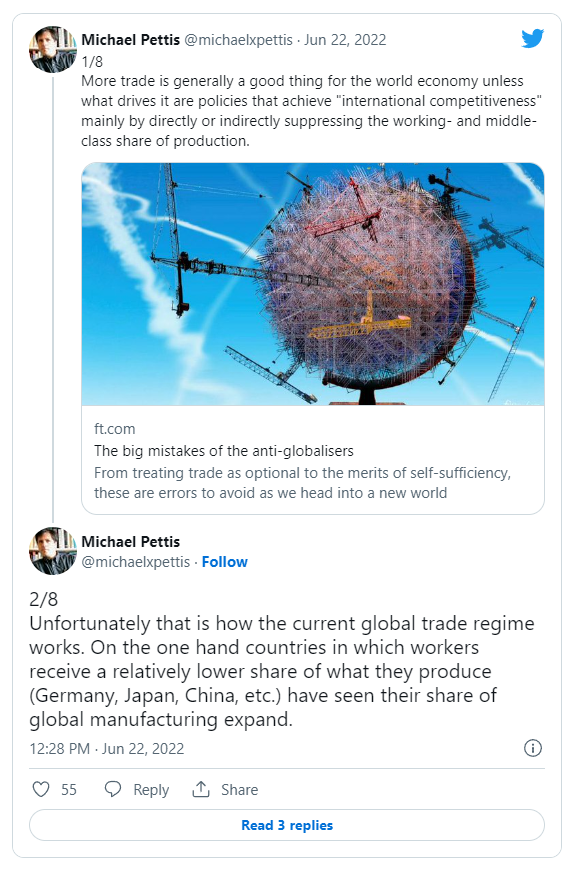Open the globe cranes article image
Viewport: 583px width, 872px height.
313,284
